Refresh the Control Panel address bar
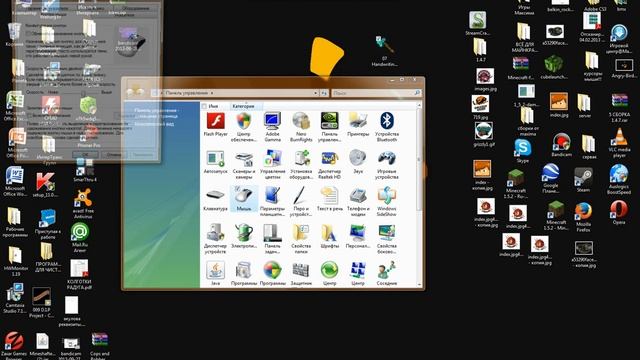 [x=324, y=93]
